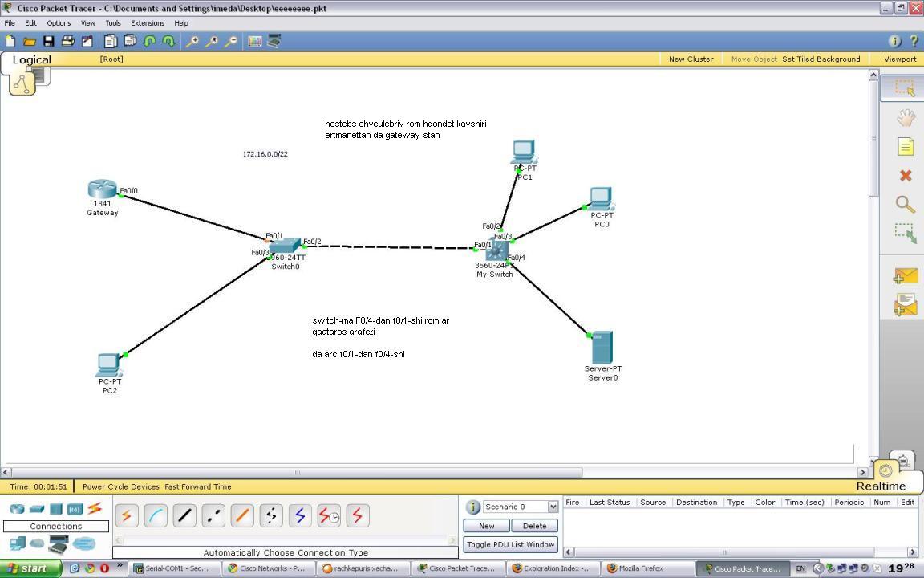
Task: Open help with the question mark icon
Action: 914,41
